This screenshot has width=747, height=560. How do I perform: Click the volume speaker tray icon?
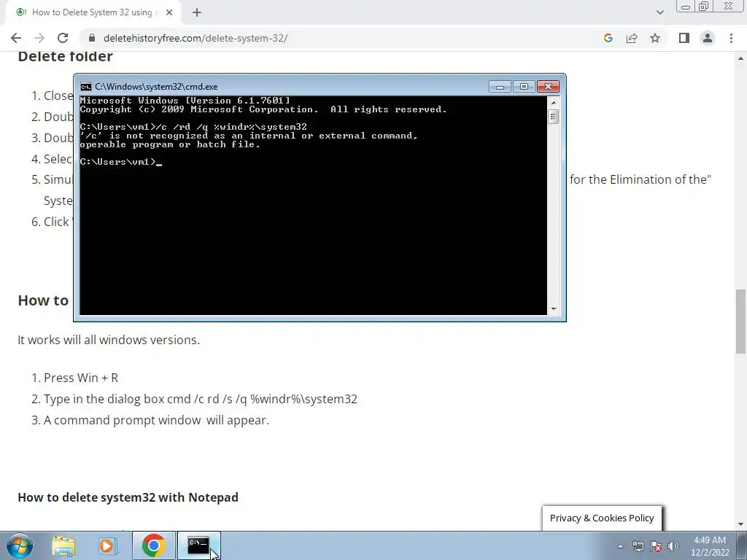tap(673, 546)
